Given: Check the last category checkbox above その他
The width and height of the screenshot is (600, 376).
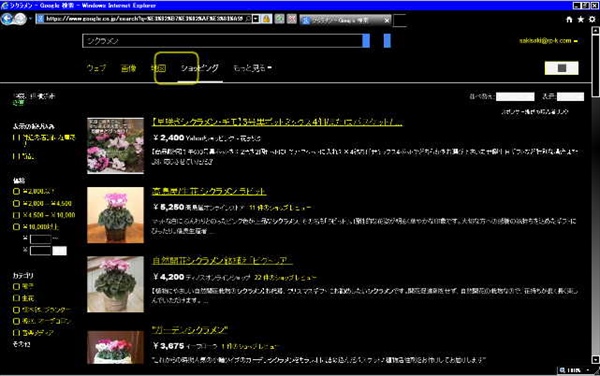Looking at the screenshot, I should (16, 333).
